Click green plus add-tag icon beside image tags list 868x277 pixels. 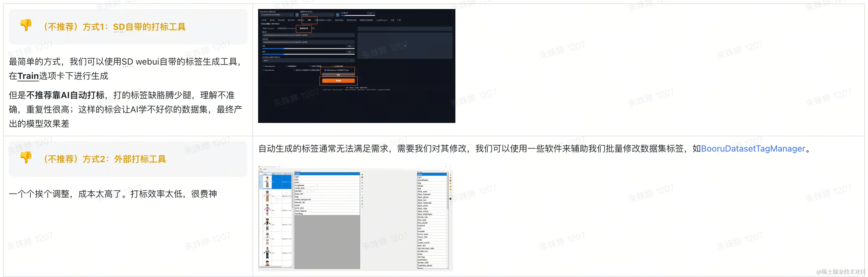(362, 175)
